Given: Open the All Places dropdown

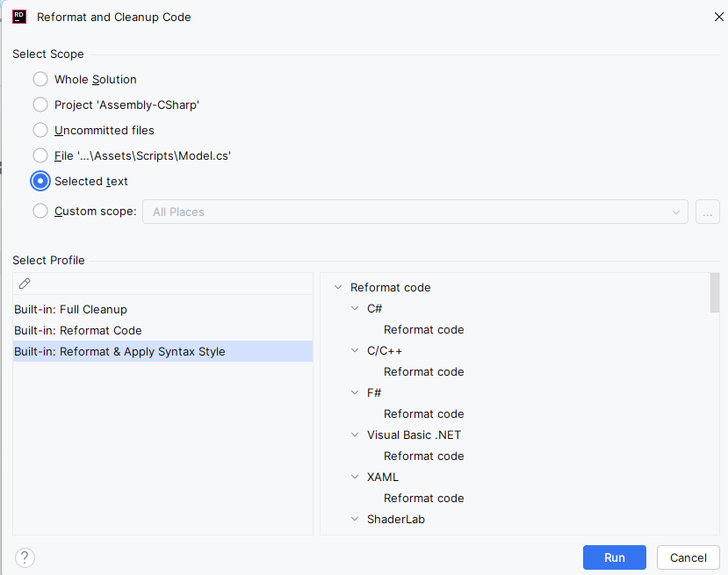Looking at the screenshot, I should (675, 212).
